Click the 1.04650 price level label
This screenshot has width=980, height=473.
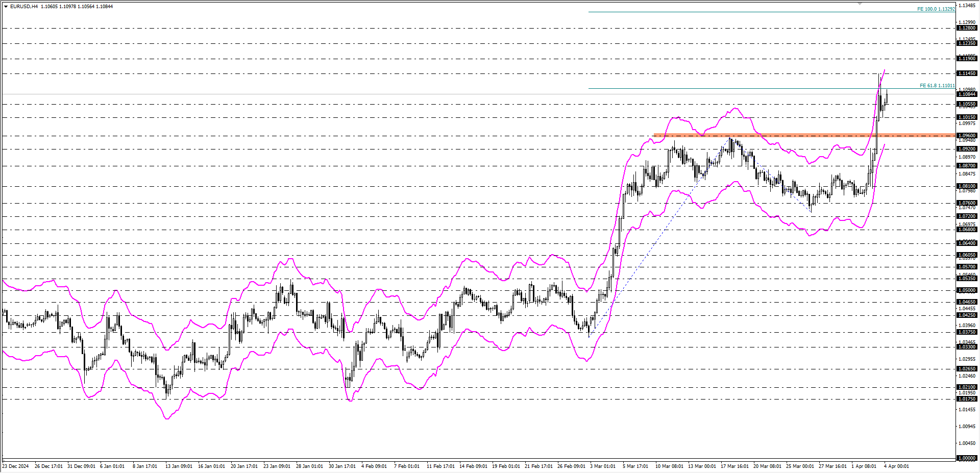click(x=967, y=302)
